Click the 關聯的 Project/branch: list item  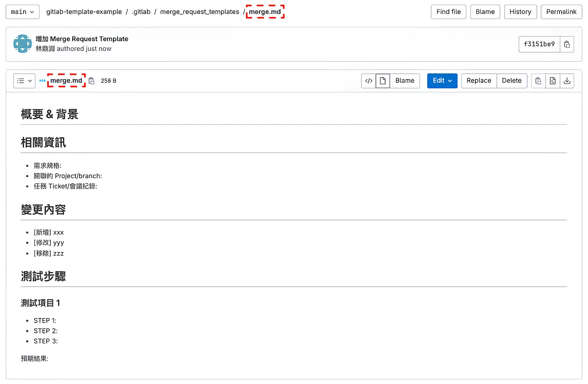pyautogui.click(x=68, y=176)
